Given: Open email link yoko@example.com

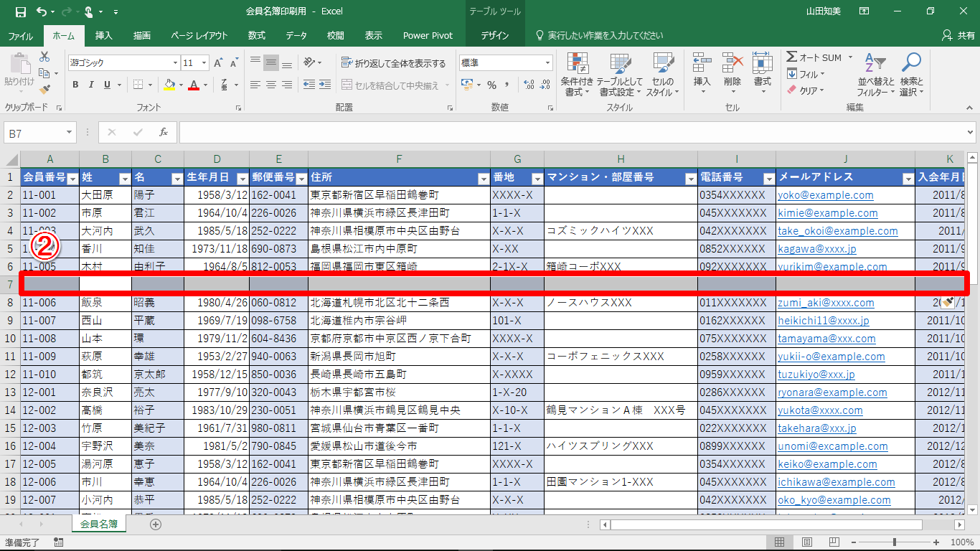Looking at the screenshot, I should [x=826, y=195].
